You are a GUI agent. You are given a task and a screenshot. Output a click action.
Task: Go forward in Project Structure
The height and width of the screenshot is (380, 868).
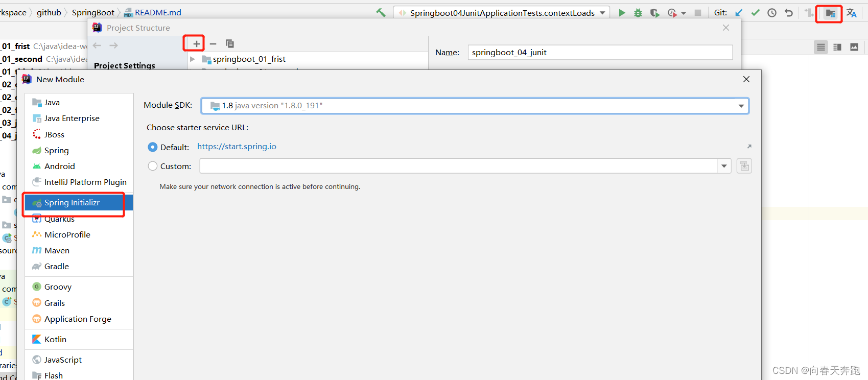pos(114,45)
